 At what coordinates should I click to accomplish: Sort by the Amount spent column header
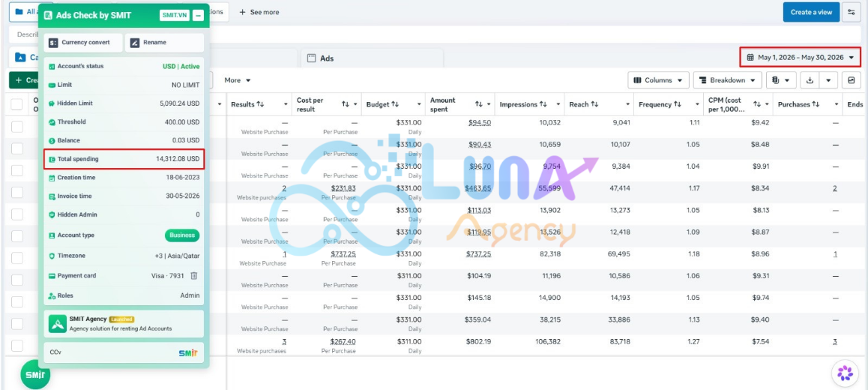(x=443, y=104)
